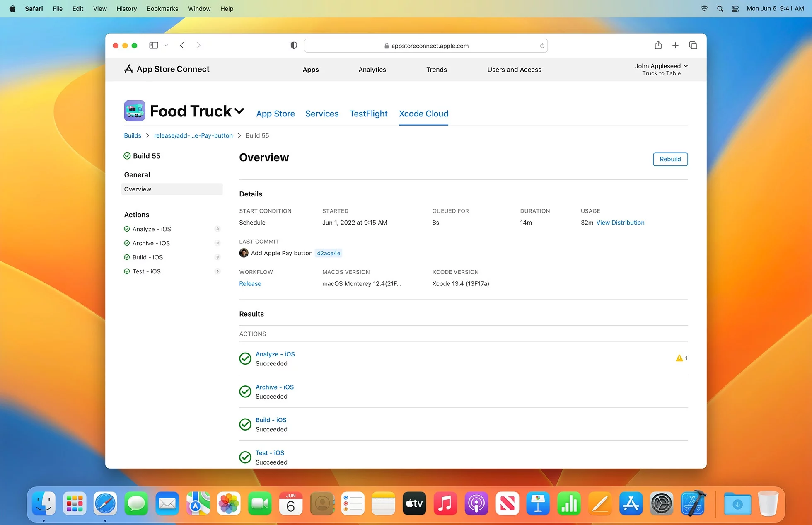812x525 pixels.
Task: Open the Share sheet icon
Action: [x=658, y=45]
